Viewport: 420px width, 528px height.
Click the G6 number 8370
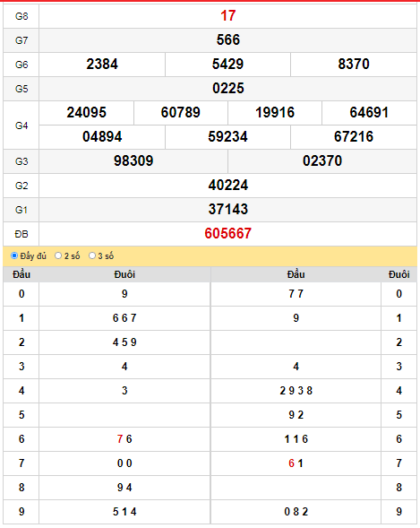click(x=354, y=65)
